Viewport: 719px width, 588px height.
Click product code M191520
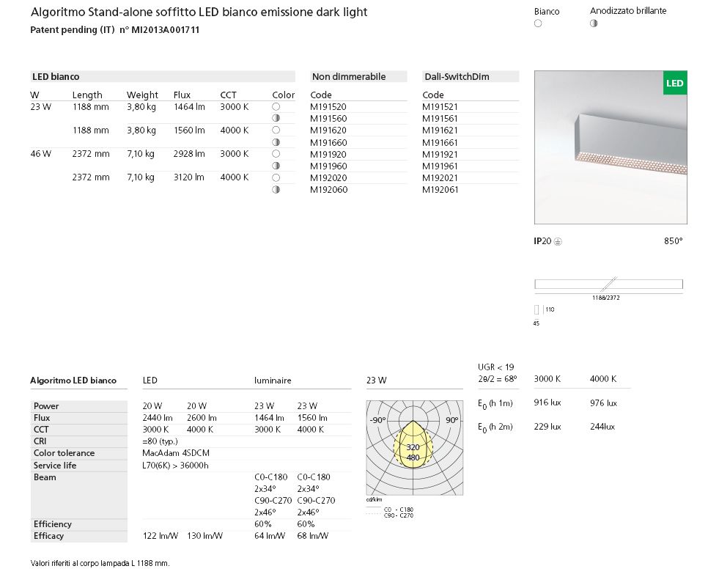click(329, 107)
